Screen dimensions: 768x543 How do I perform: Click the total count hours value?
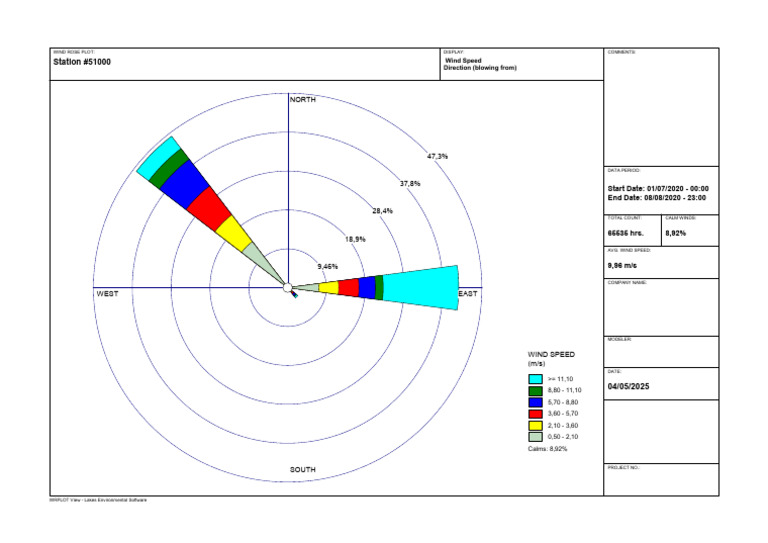[x=625, y=234]
